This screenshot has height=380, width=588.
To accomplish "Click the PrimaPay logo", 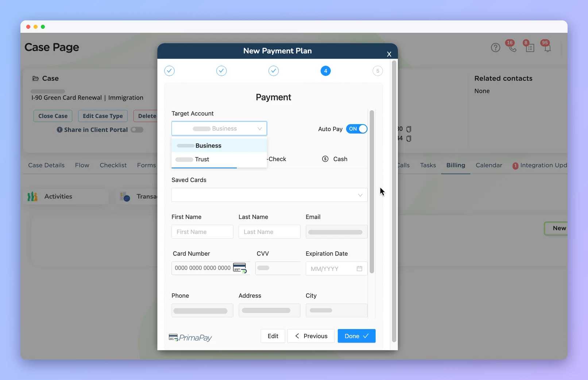I will pyautogui.click(x=190, y=338).
